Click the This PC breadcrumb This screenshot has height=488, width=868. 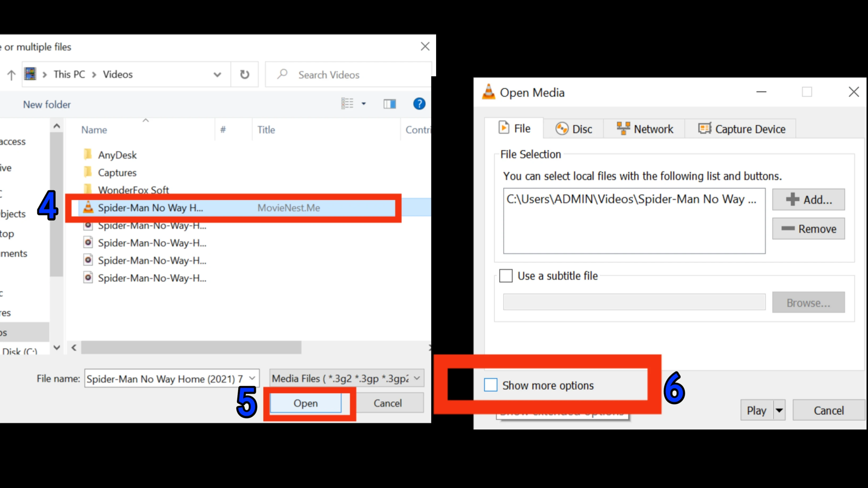tap(69, 74)
